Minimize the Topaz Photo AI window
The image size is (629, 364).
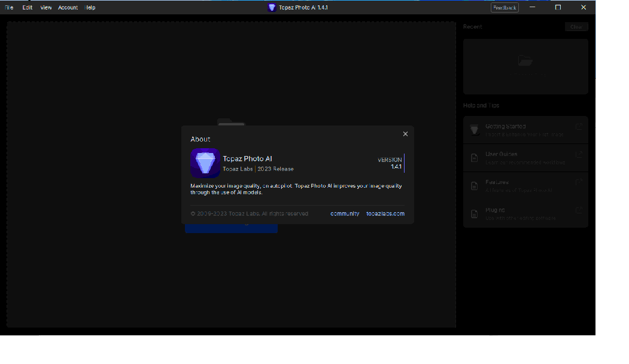coord(532,7)
